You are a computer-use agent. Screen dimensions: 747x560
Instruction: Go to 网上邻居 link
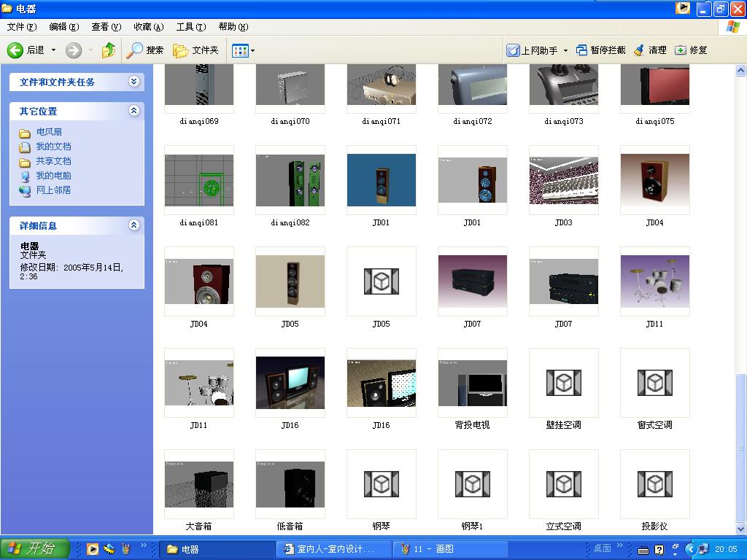[53, 190]
